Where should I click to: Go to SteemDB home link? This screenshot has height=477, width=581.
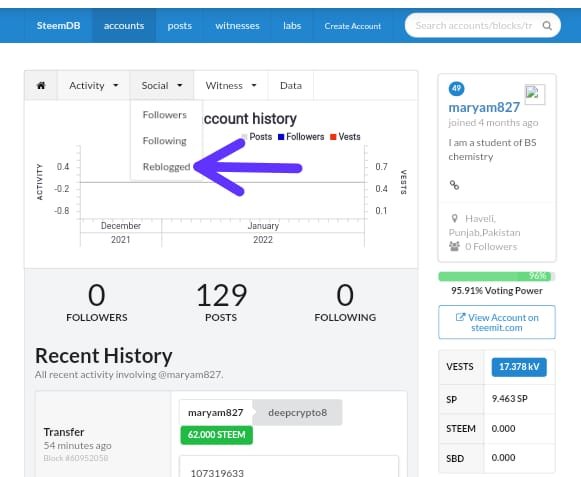[58, 26]
